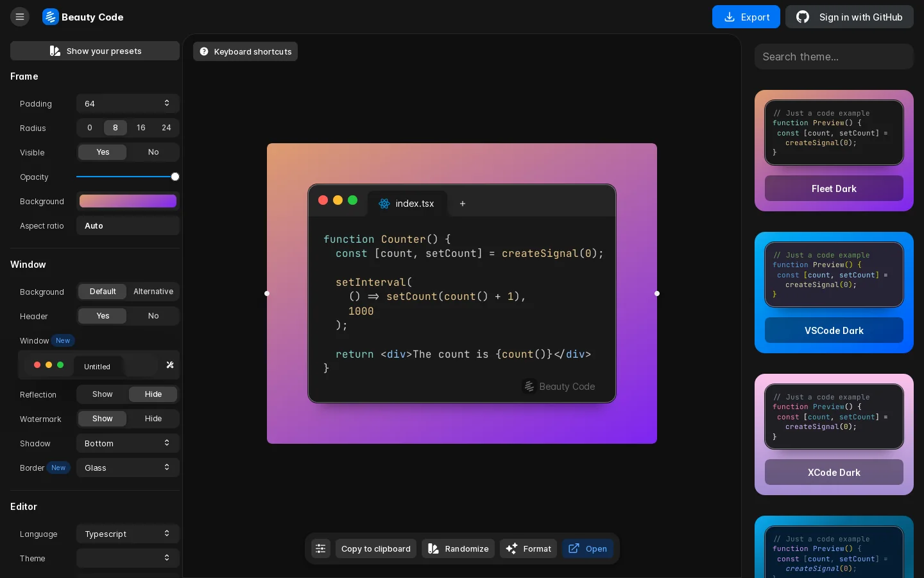The width and height of the screenshot is (924, 578).
Task: Open the Theme dropdown
Action: click(x=128, y=558)
